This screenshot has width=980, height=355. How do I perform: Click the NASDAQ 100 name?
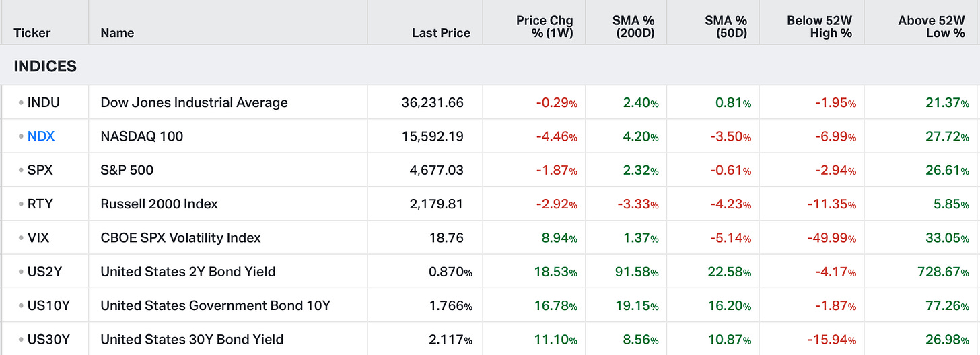(x=142, y=136)
